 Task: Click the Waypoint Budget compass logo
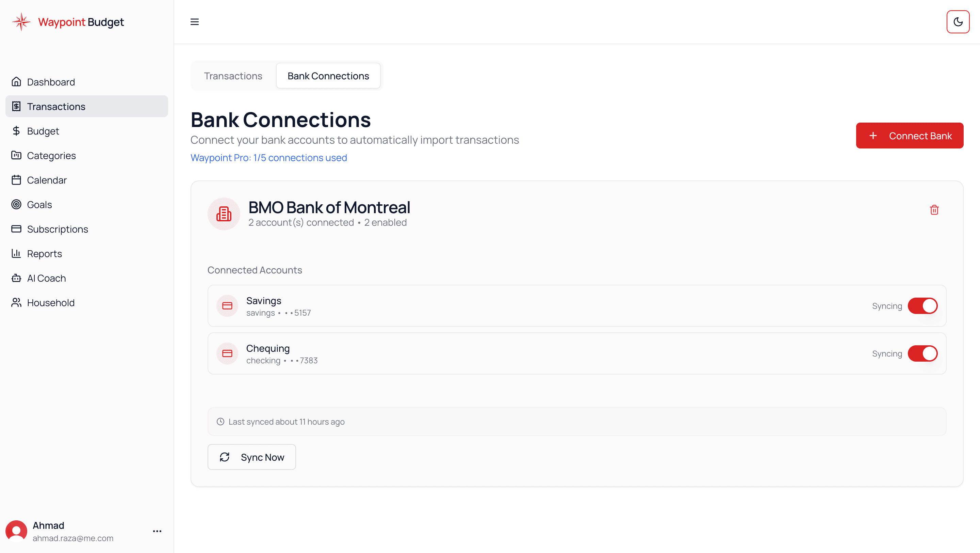click(x=21, y=22)
